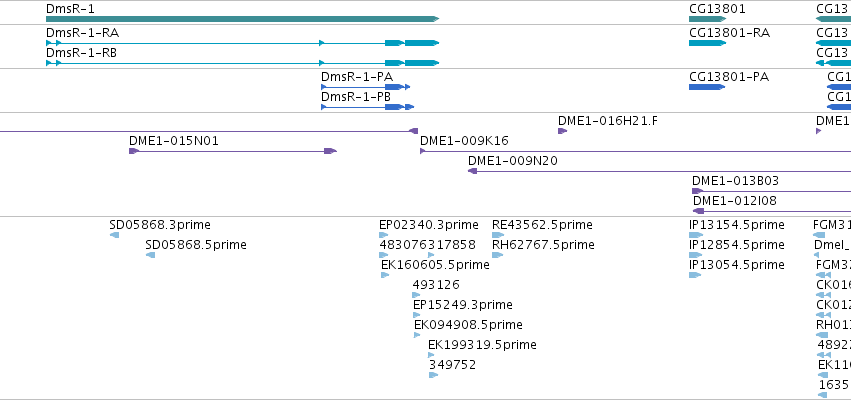Select the IP13154.5prime EST bar
Screen dimensions: 851x400
coord(696,235)
